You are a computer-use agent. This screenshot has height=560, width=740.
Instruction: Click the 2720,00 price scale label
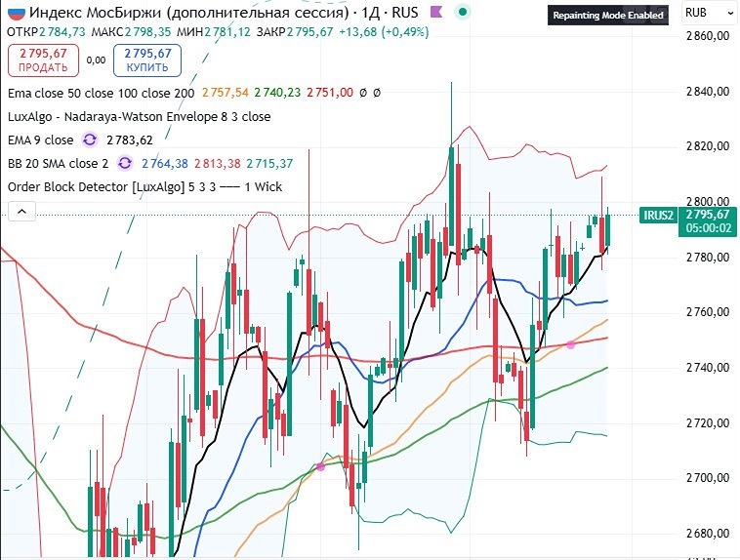(708, 422)
